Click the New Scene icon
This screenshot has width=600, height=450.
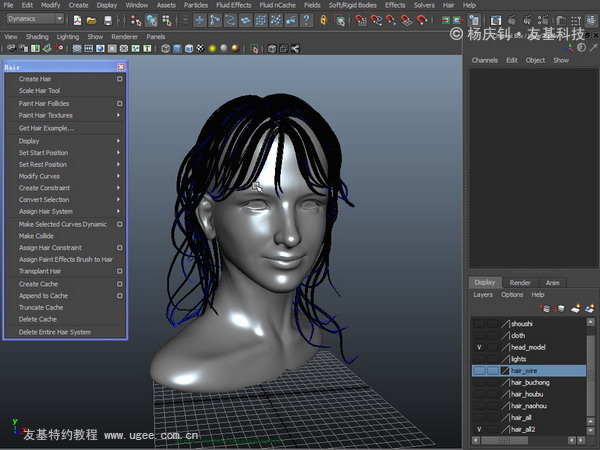77,20
